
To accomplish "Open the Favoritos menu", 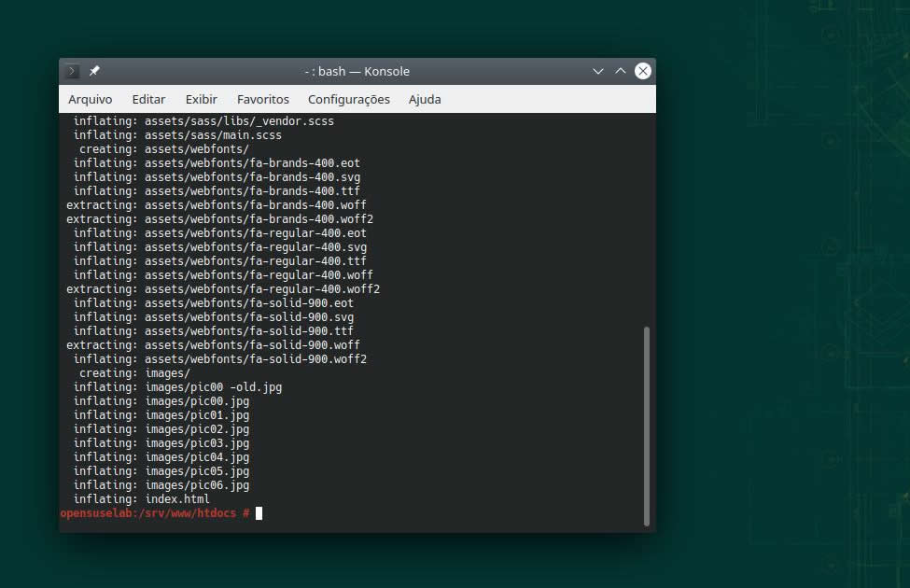I will click(x=262, y=99).
